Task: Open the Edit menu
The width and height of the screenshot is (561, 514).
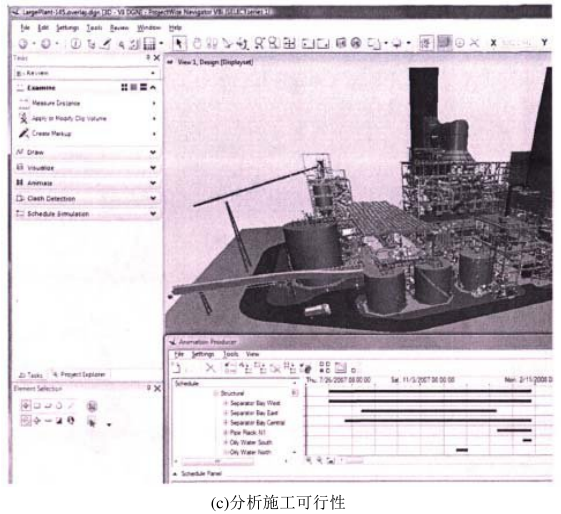Action: pos(43,28)
